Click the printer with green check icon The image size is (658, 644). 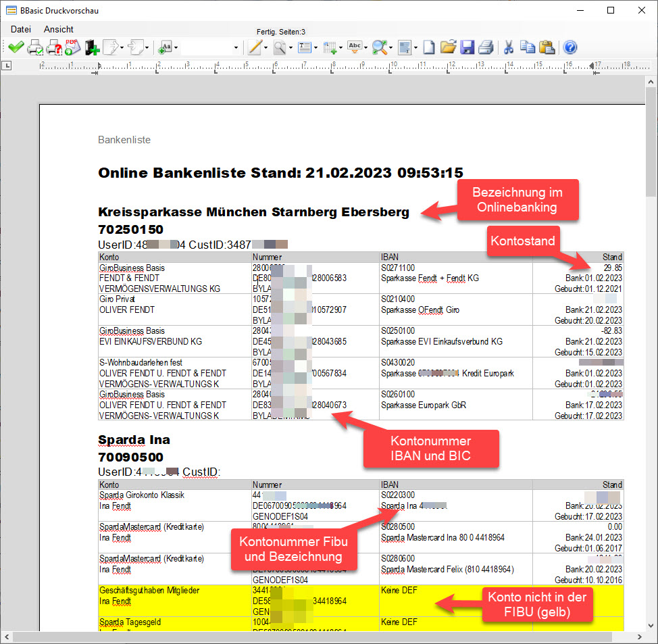pos(35,47)
